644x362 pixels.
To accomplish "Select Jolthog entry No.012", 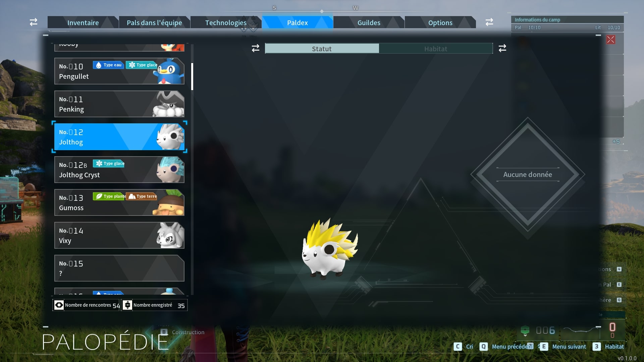I will pos(119,137).
